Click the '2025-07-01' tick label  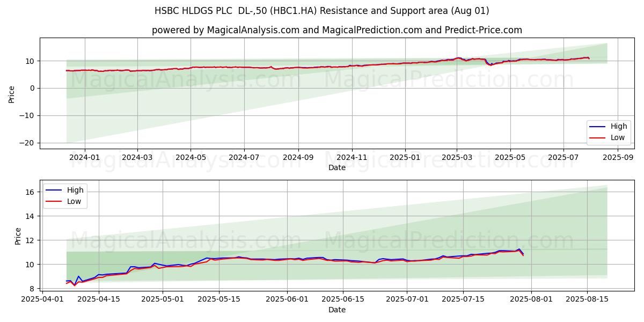pos(407,299)
